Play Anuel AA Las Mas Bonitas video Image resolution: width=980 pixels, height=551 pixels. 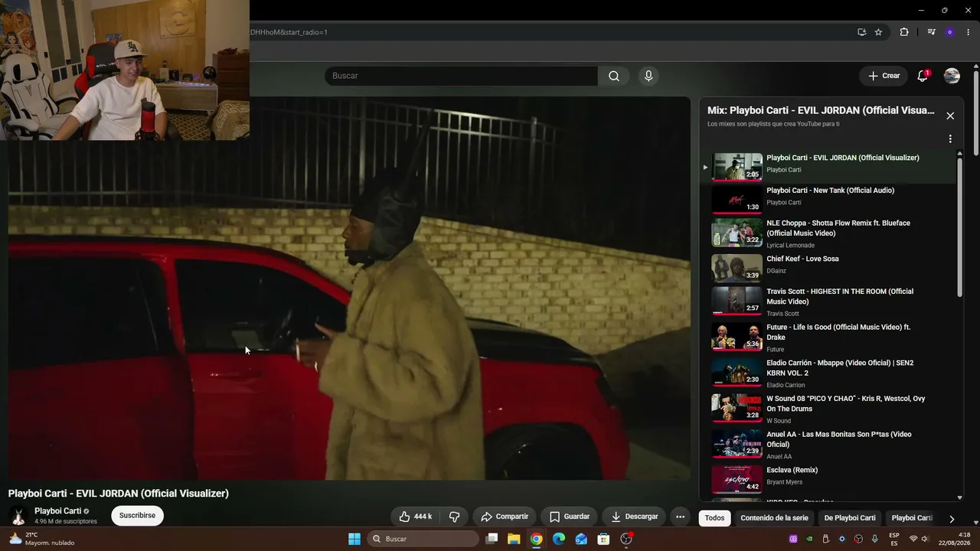pyautogui.click(x=830, y=445)
